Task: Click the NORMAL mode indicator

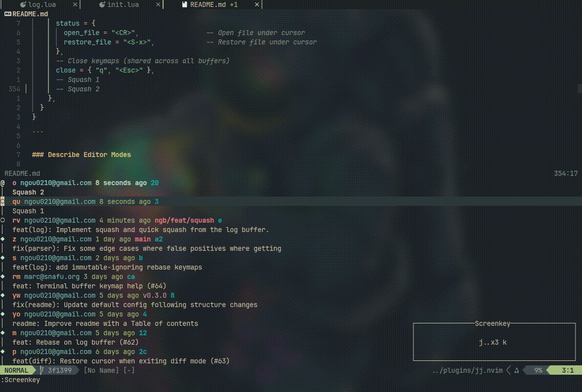Action: coord(16,370)
